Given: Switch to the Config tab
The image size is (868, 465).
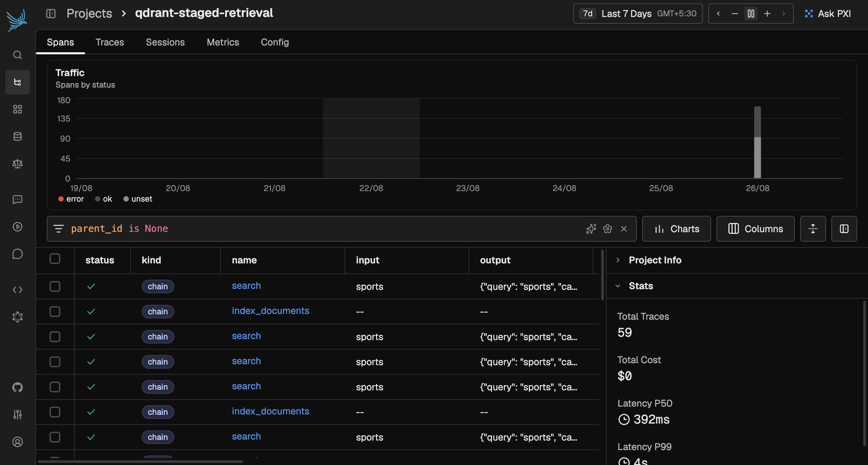Looking at the screenshot, I should point(275,42).
